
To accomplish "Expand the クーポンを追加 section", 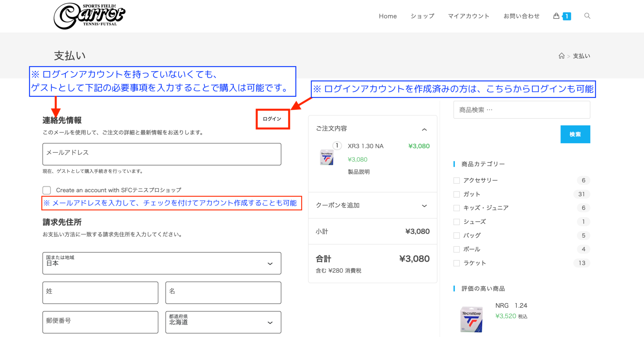I will (x=372, y=205).
